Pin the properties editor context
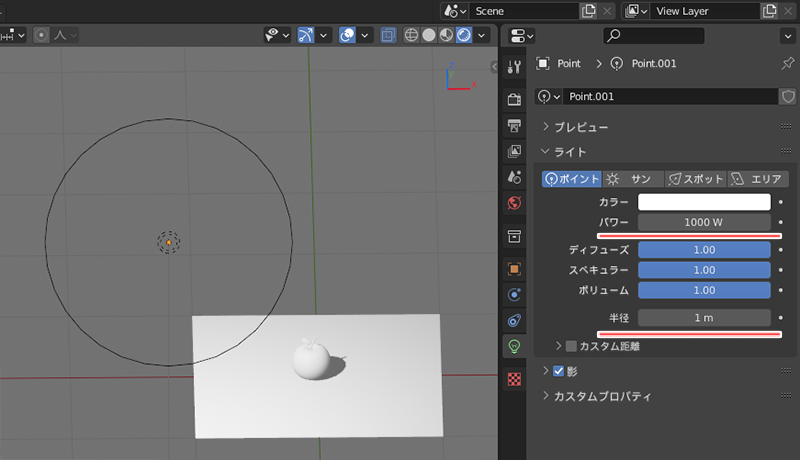The width and height of the screenshot is (800, 460). click(787, 63)
